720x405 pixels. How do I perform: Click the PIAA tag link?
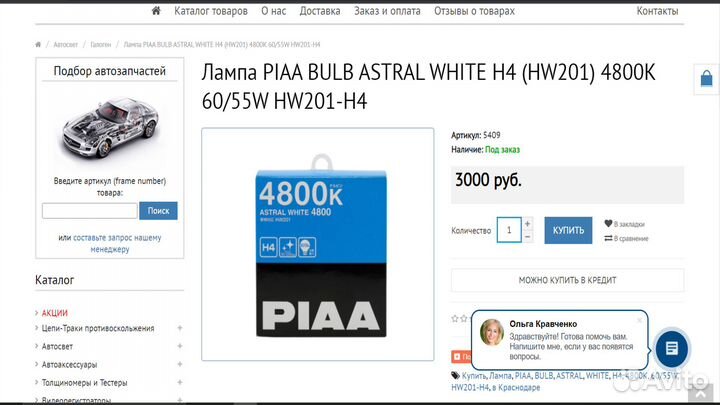pyautogui.click(x=523, y=376)
